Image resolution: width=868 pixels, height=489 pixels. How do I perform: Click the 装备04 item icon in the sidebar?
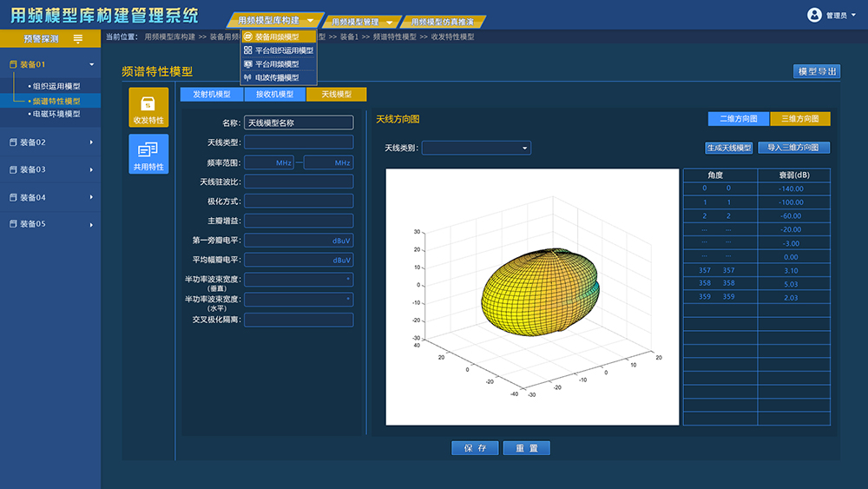pos(13,197)
